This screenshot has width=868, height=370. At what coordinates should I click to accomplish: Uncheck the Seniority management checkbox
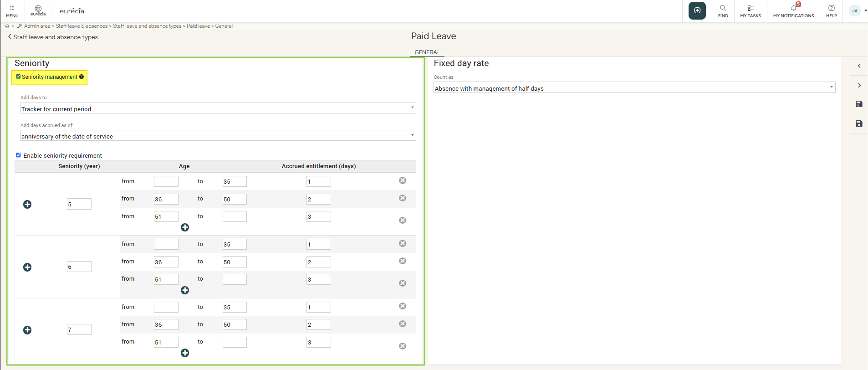coord(18,77)
